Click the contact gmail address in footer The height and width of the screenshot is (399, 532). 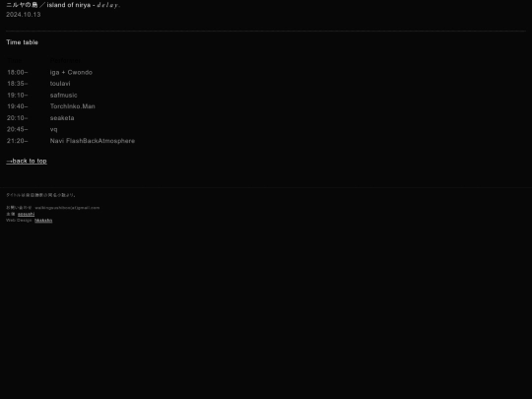point(67,208)
